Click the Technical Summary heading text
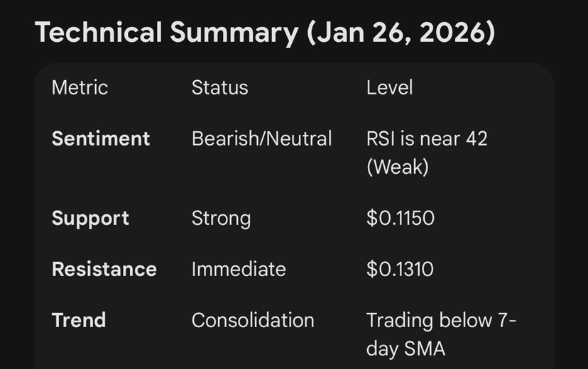Screen dimensions: 588x369 click(168, 33)
